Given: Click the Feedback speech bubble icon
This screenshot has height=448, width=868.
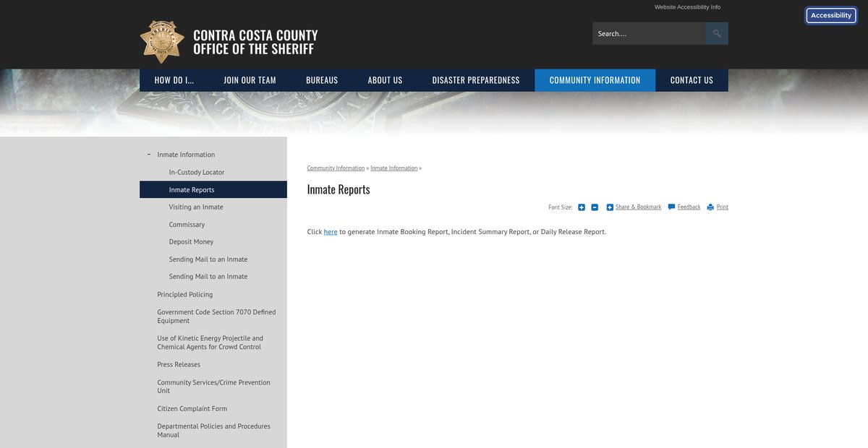Looking at the screenshot, I should click(x=672, y=207).
